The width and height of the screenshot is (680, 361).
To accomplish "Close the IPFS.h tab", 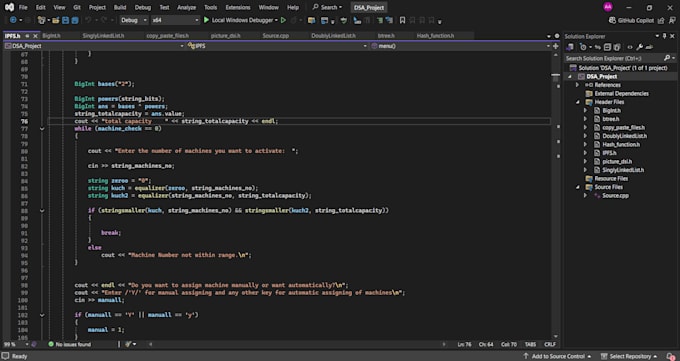I will (x=36, y=36).
